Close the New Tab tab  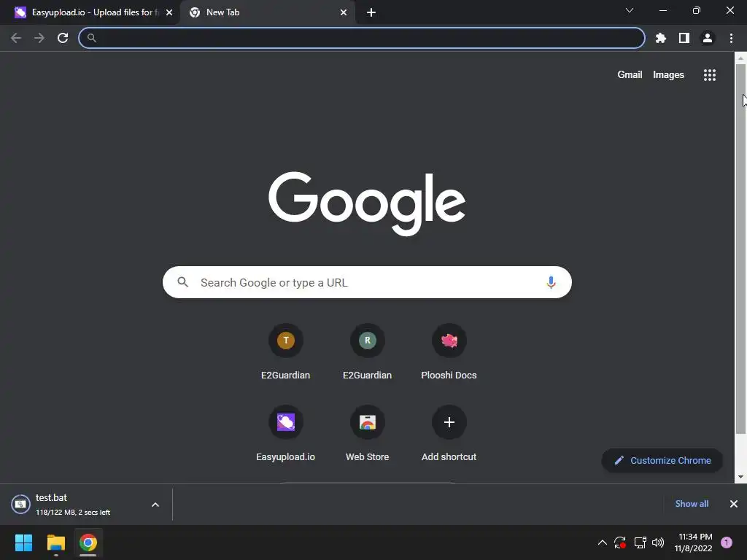344,12
